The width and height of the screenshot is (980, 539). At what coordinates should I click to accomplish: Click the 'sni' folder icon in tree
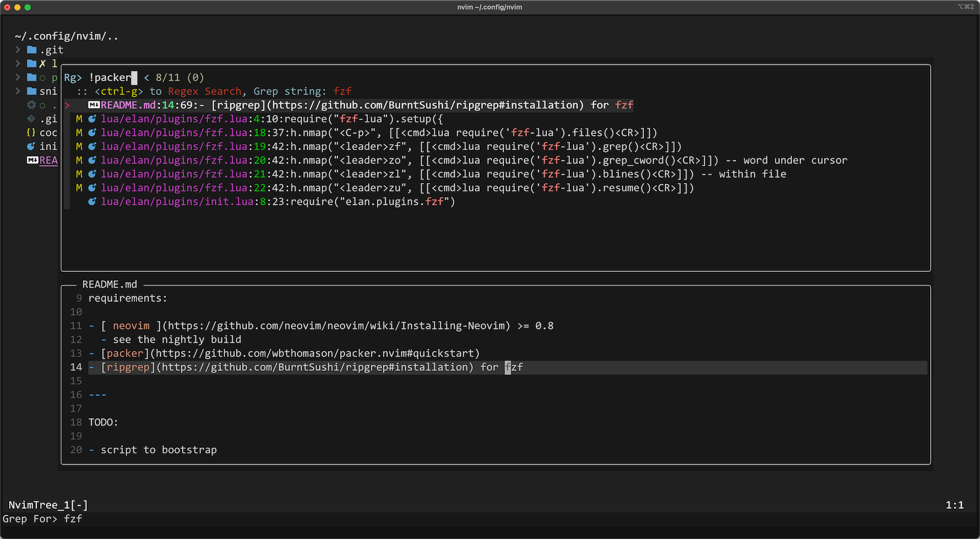[x=32, y=91]
